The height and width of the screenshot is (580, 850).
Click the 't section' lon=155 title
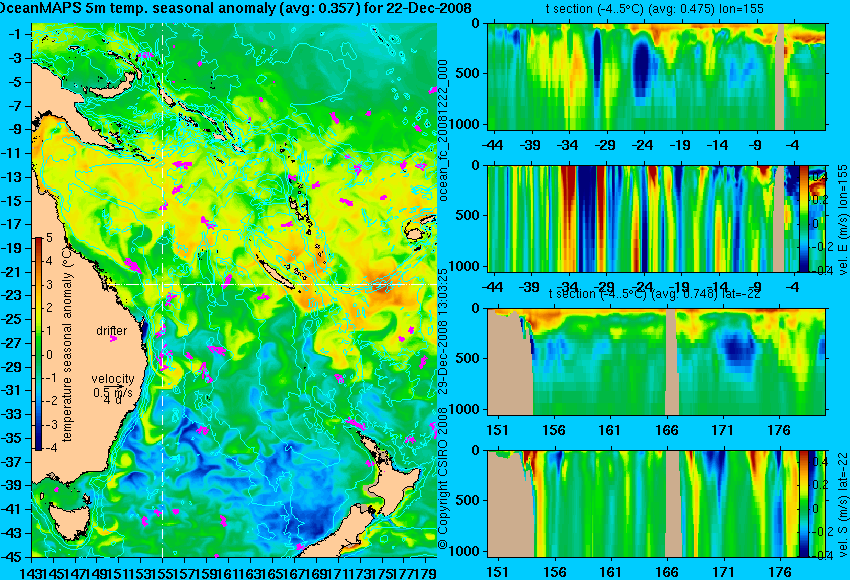pos(655,9)
